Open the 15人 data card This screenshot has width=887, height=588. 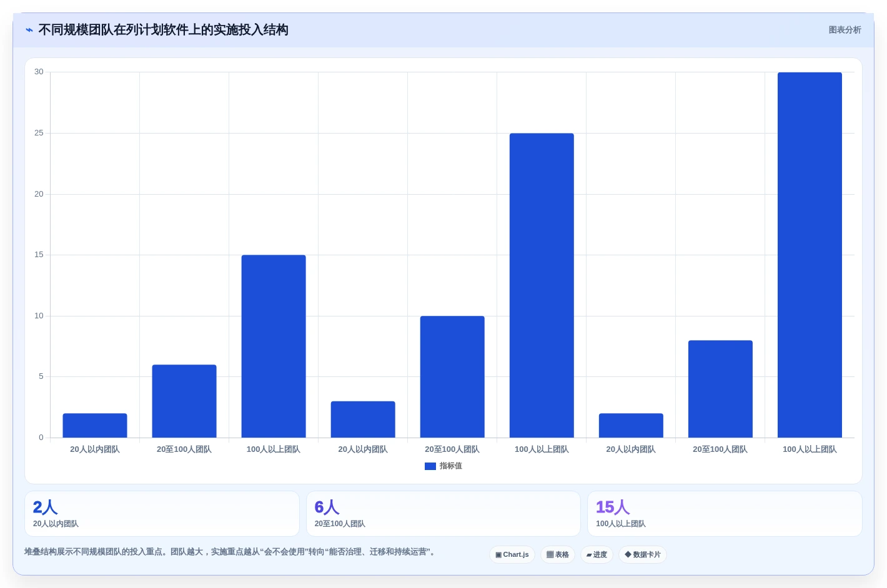725,514
